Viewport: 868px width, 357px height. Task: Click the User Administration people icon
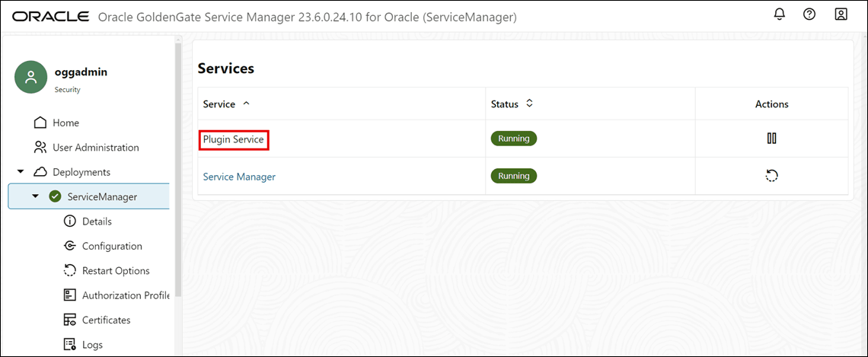pos(40,147)
